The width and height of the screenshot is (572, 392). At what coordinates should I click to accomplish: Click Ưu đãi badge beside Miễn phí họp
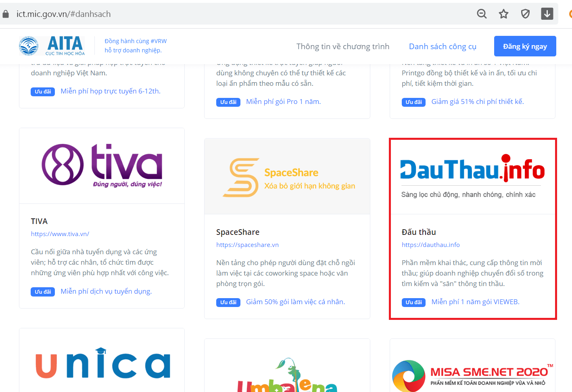pyautogui.click(x=43, y=91)
